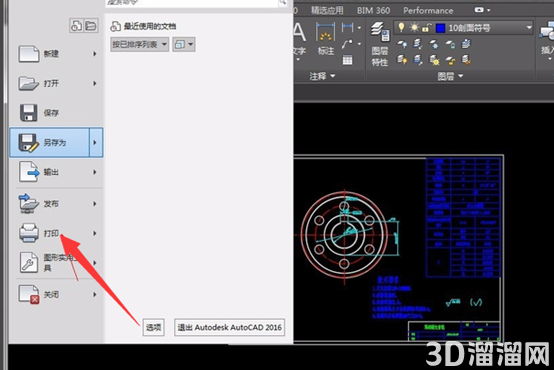Click 退出 Autodesk AutoCAD 2016 button
This screenshot has width=554, height=370.
230,328
